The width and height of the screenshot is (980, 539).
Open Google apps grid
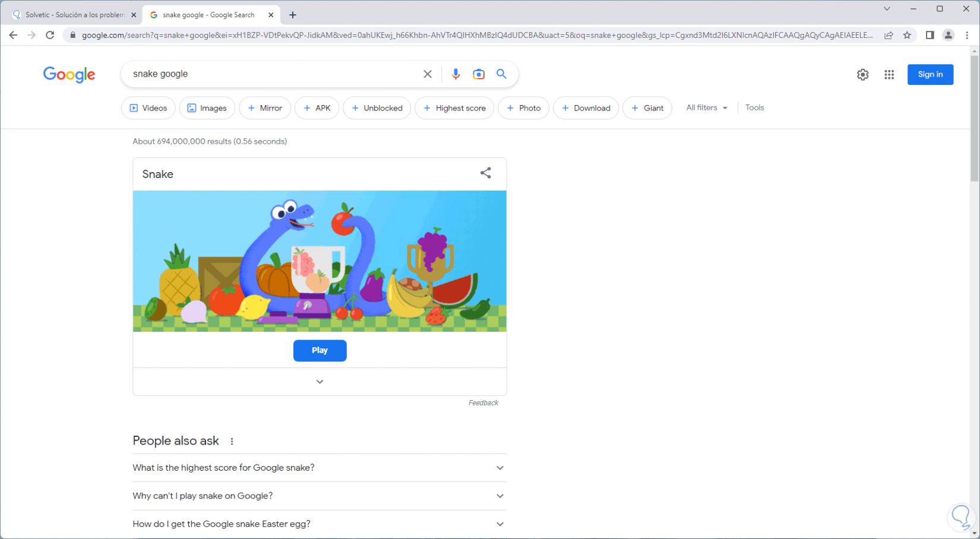coord(889,75)
